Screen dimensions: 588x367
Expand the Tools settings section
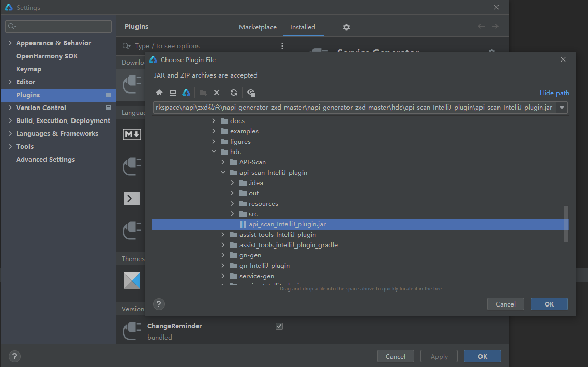[x=10, y=147]
